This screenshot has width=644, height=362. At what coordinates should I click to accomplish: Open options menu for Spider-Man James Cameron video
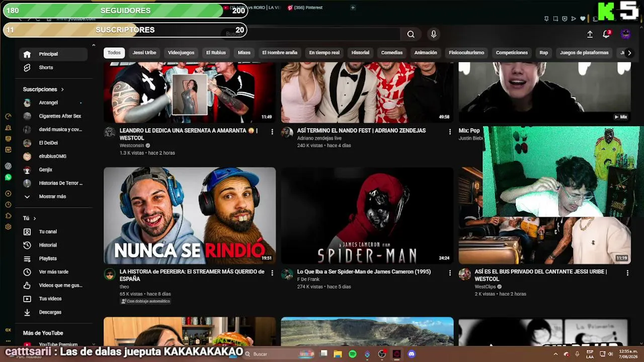tap(450, 273)
